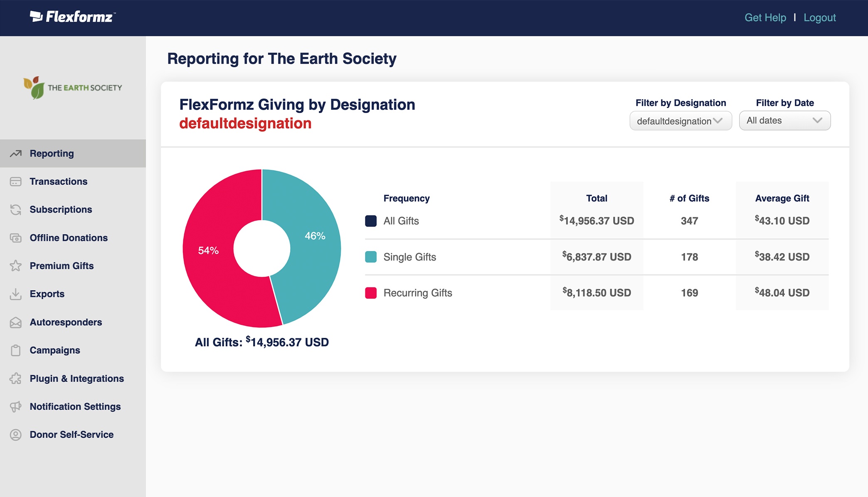The width and height of the screenshot is (868, 497).
Task: Click the Autoresponders envelope icon
Action: (x=15, y=322)
